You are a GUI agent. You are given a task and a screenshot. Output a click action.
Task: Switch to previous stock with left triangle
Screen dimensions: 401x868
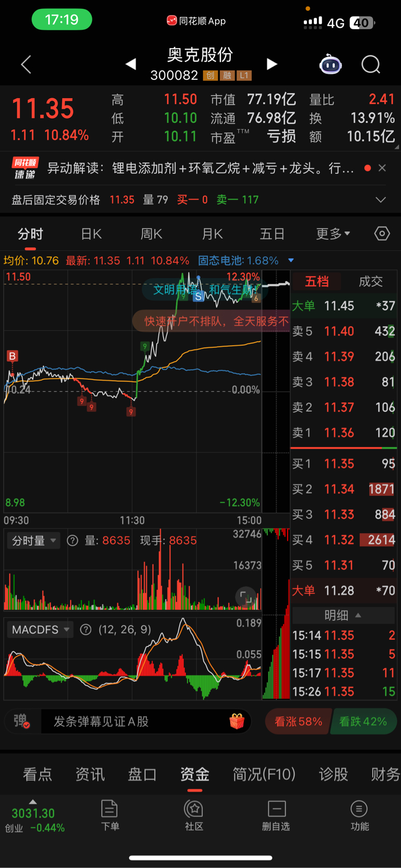tap(131, 64)
